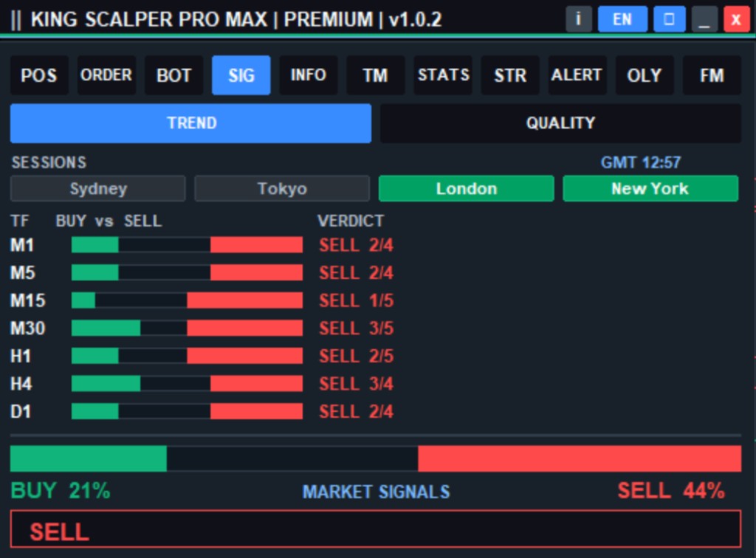
Task: Click the BUY 21% value
Action: (61, 491)
